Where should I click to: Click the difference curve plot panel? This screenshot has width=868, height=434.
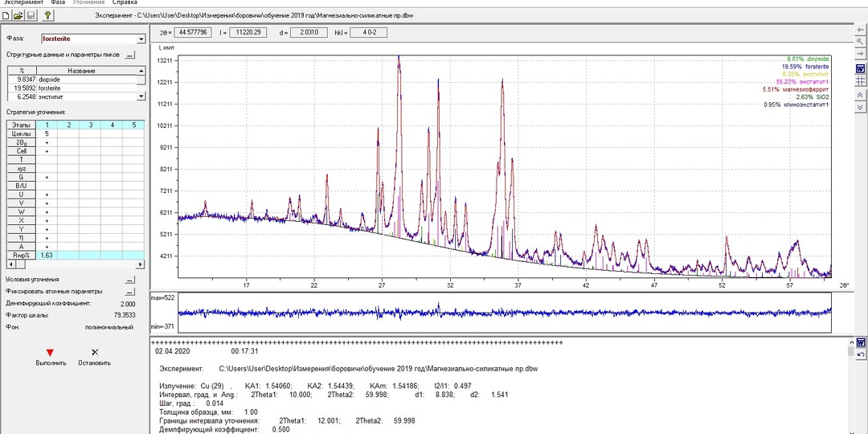[505, 313]
